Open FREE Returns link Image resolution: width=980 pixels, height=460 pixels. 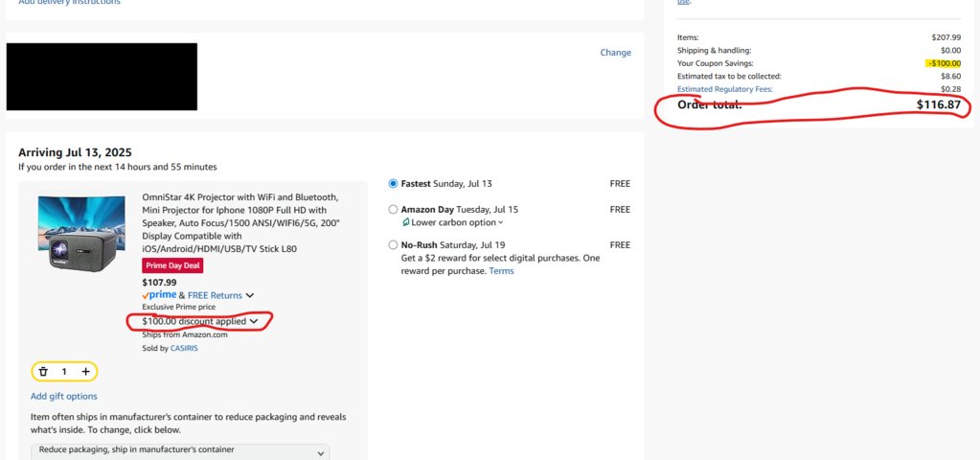pos(215,295)
